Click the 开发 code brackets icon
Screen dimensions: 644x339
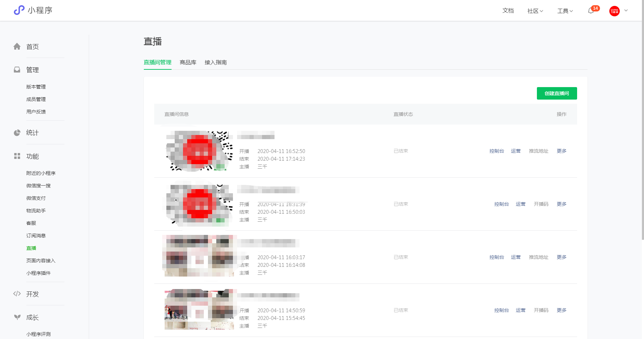pos(17,294)
